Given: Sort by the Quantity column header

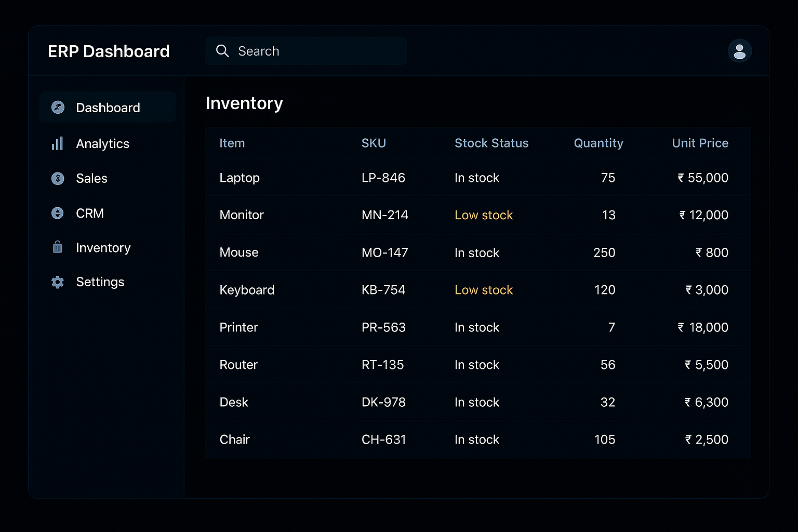Looking at the screenshot, I should [x=598, y=143].
